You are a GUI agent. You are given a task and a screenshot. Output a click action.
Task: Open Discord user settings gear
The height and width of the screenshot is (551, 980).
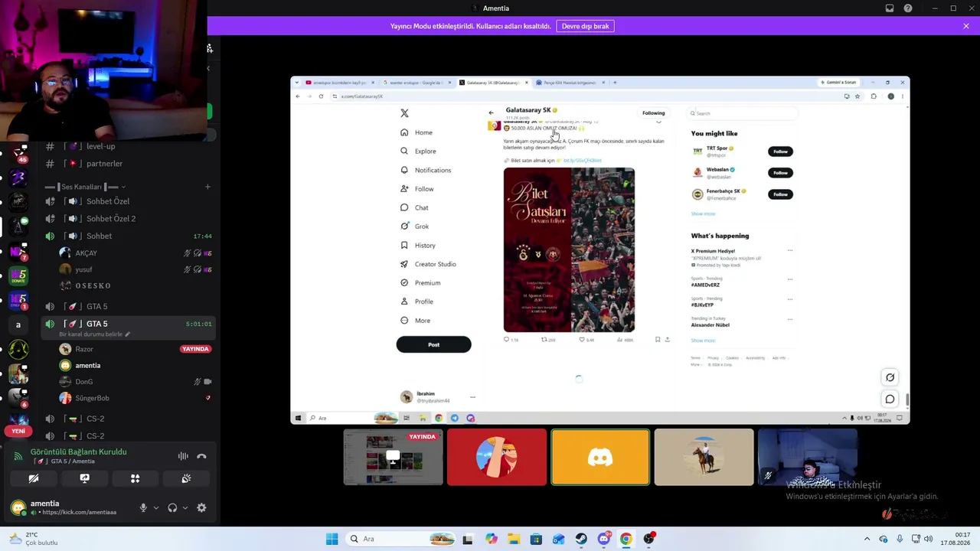tap(201, 507)
